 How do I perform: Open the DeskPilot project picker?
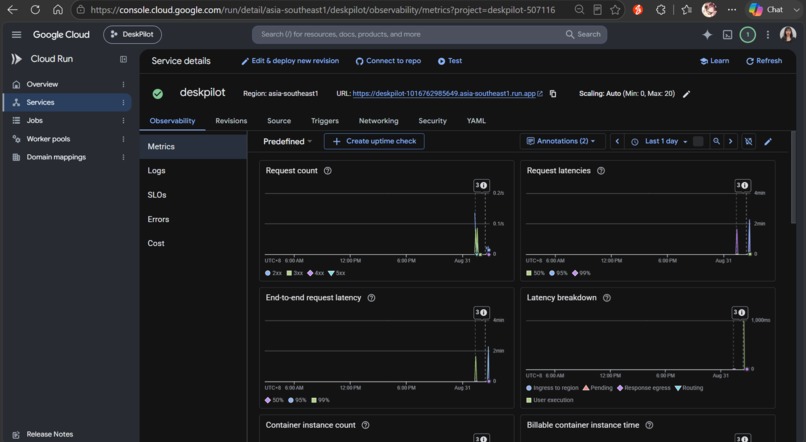pyautogui.click(x=133, y=34)
